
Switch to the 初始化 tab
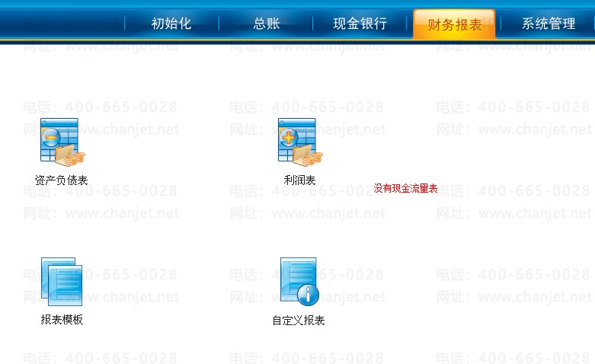point(171,24)
